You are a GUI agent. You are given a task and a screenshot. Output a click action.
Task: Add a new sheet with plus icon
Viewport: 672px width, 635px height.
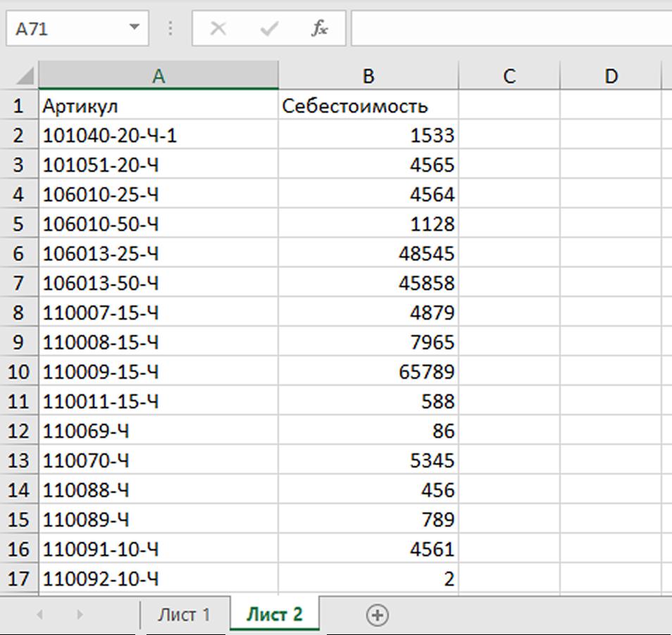tap(378, 615)
